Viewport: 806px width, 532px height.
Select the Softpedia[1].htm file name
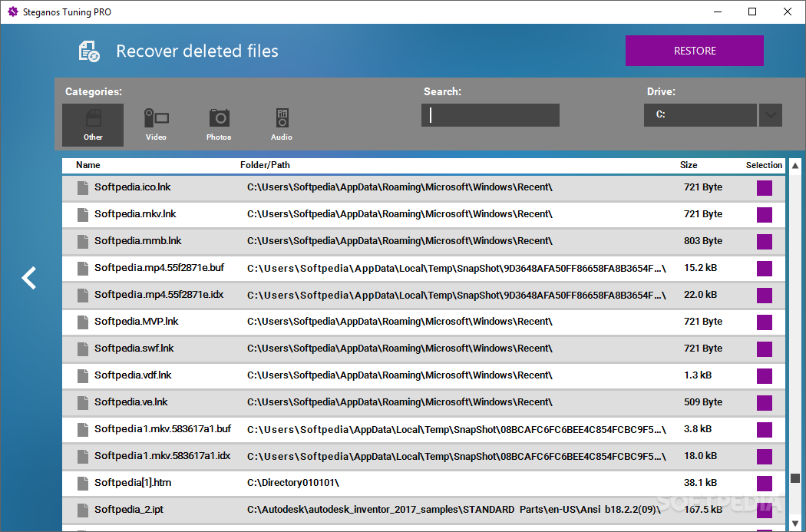tap(133, 483)
